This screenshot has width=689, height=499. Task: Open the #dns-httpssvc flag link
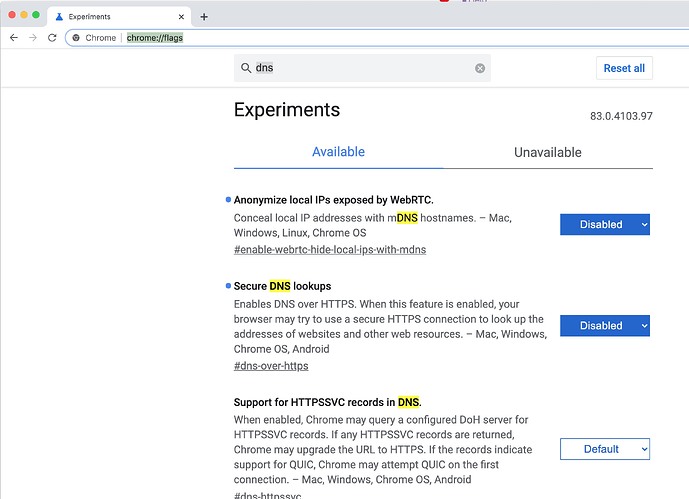click(x=268, y=495)
